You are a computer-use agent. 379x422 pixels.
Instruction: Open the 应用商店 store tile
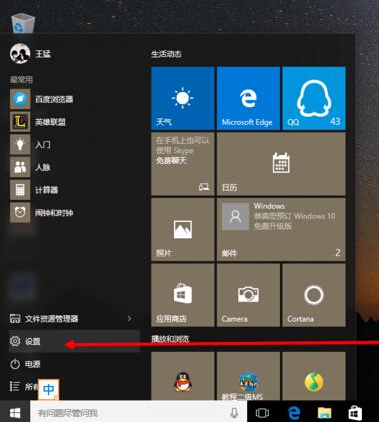point(183,295)
